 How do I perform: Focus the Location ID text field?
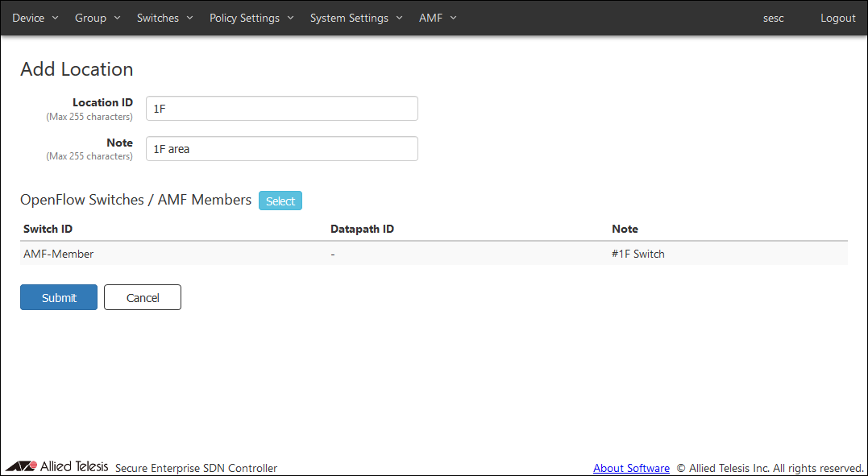tap(281, 109)
